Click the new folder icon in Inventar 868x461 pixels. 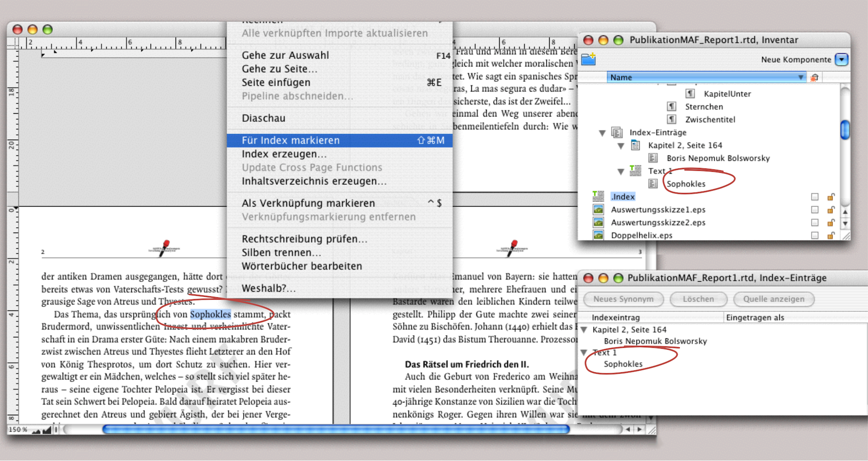pyautogui.click(x=588, y=59)
